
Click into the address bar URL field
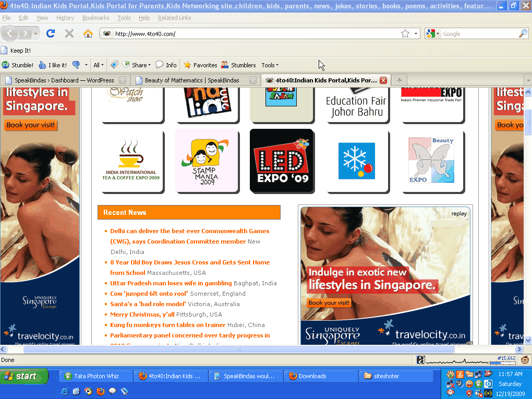256,33
